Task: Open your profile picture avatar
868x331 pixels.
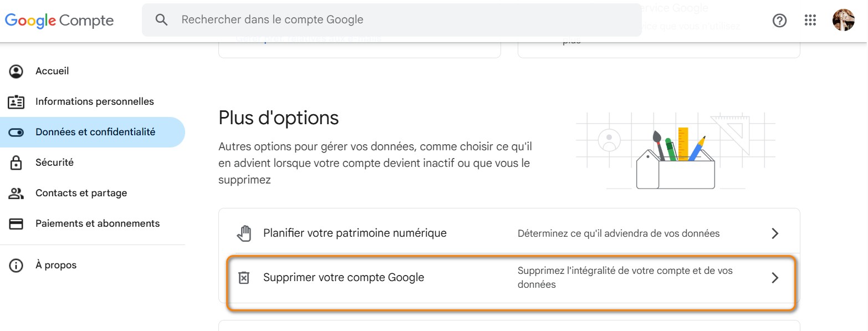Action: click(843, 20)
